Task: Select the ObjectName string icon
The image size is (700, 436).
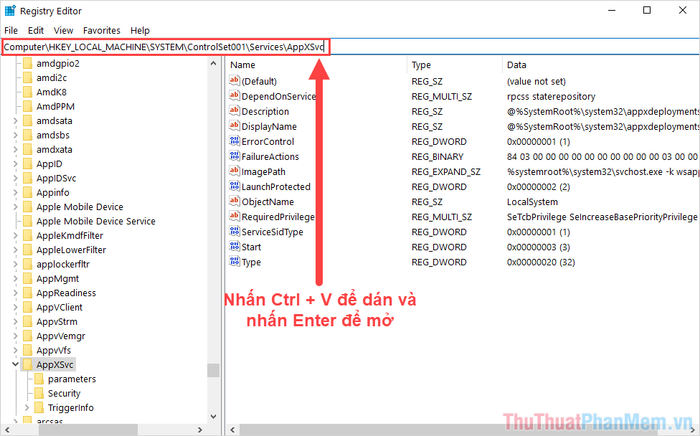Action: click(234, 201)
